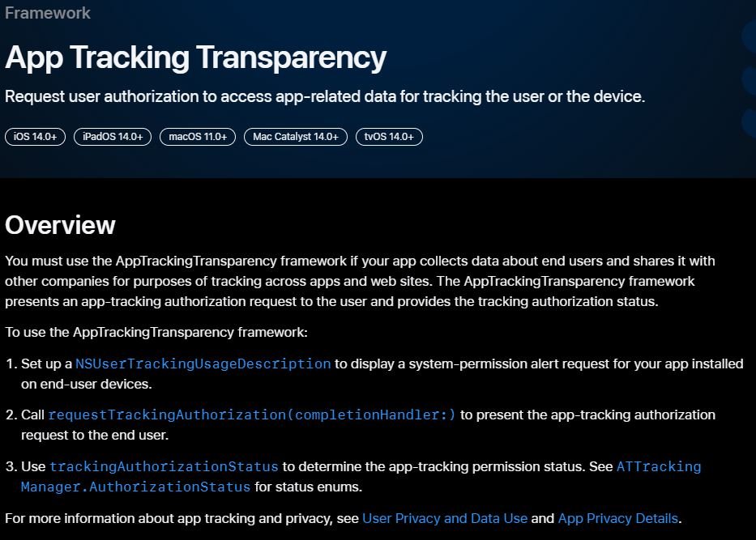The height and width of the screenshot is (540, 756).
Task: Open the User Privacy and Data Use link
Action: tap(445, 518)
